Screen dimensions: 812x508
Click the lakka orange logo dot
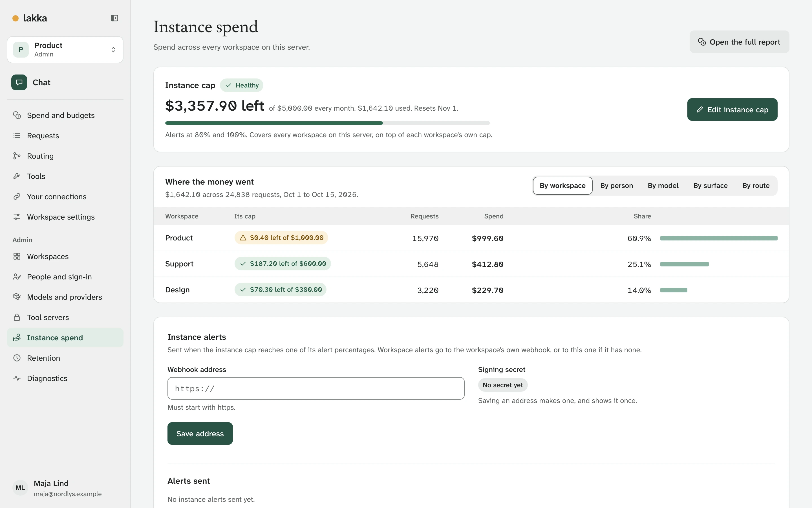tap(16, 18)
